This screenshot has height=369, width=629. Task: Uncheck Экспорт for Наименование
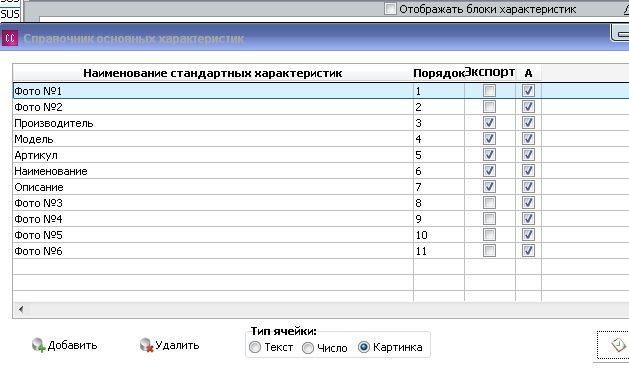point(489,171)
